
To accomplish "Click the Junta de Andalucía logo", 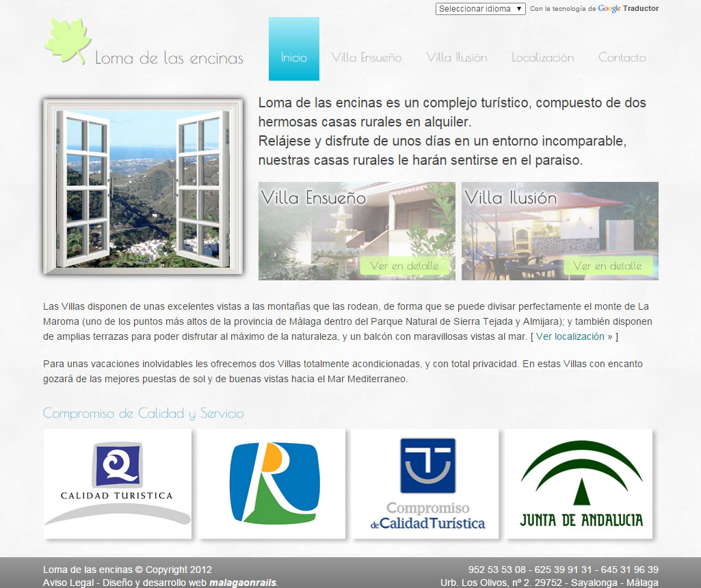I will (579, 483).
